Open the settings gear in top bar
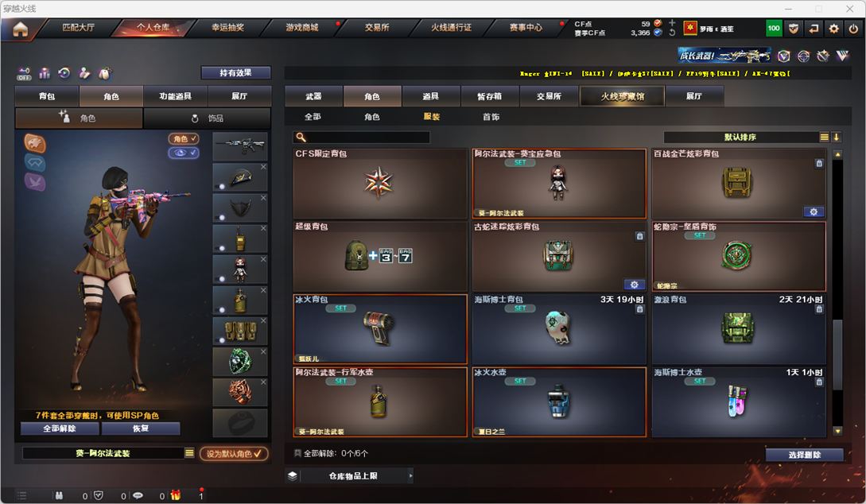The image size is (866, 504). pyautogui.click(x=833, y=28)
